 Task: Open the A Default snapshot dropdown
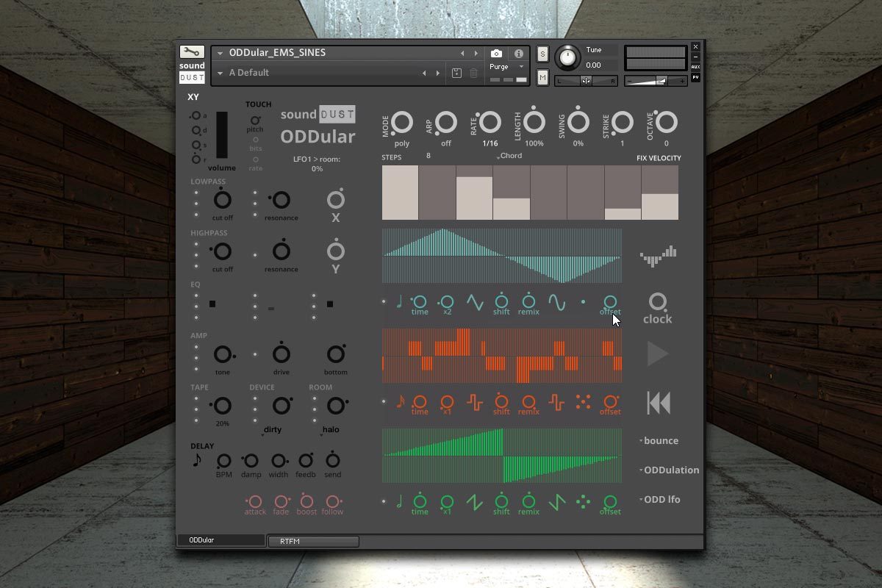[x=220, y=73]
